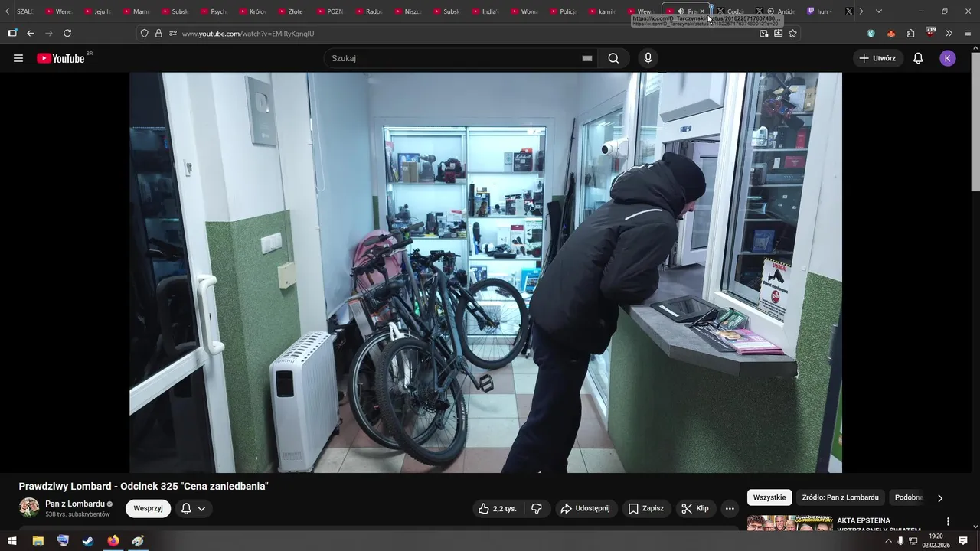Viewport: 980px width, 551px height.
Task: Open the extension icon with 719 badge
Action: click(x=930, y=33)
